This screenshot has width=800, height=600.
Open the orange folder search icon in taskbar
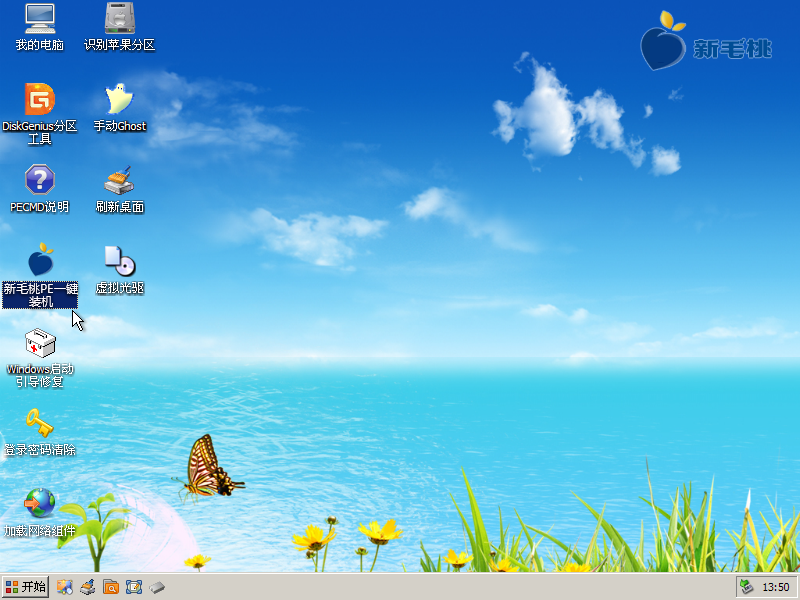[111, 587]
